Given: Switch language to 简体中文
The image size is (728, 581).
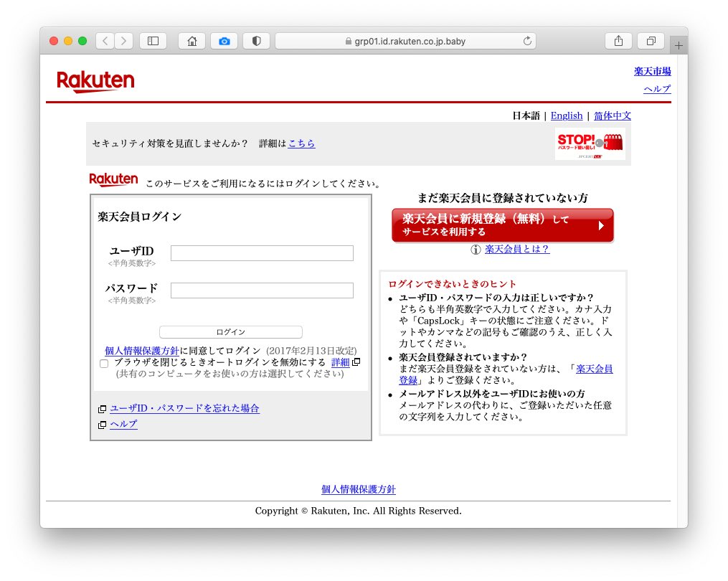Looking at the screenshot, I should tap(613, 115).
